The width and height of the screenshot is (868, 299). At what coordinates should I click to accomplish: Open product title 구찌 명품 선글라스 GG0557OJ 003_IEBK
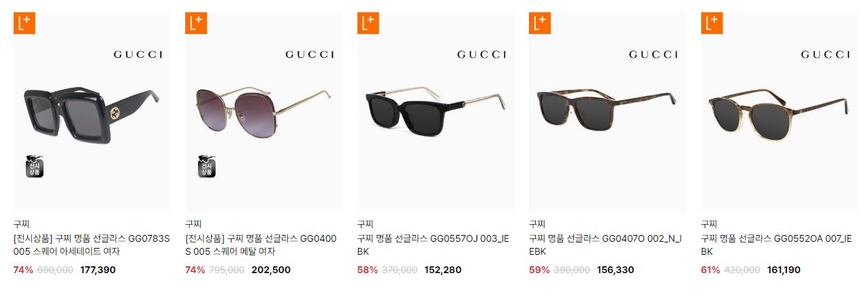coord(433,245)
